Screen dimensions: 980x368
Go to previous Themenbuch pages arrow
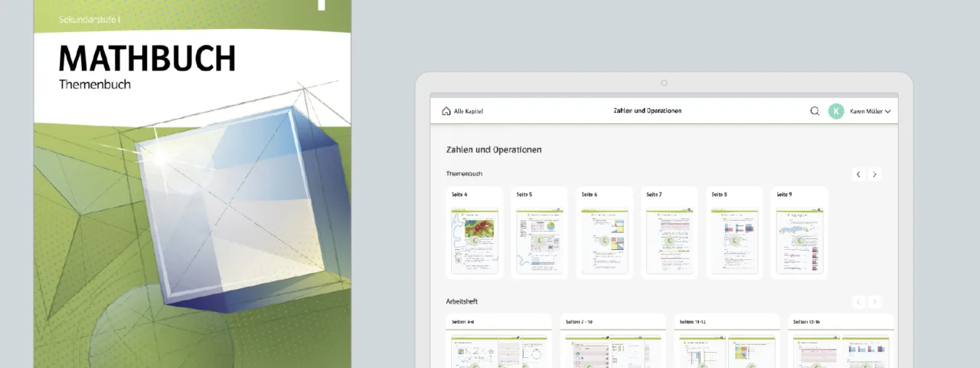point(858,175)
